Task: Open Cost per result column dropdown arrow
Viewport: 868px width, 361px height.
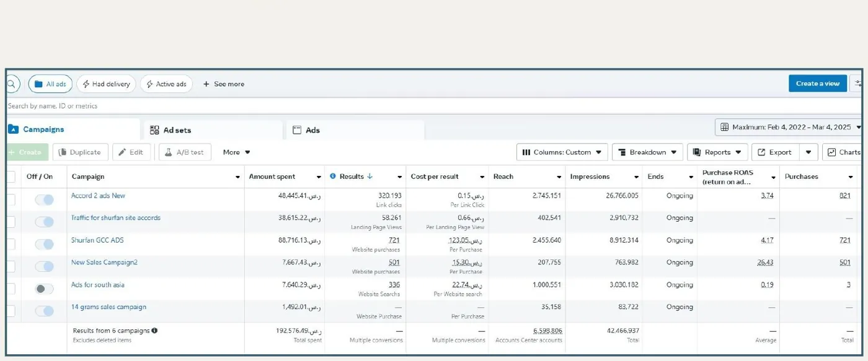Action: (x=482, y=177)
